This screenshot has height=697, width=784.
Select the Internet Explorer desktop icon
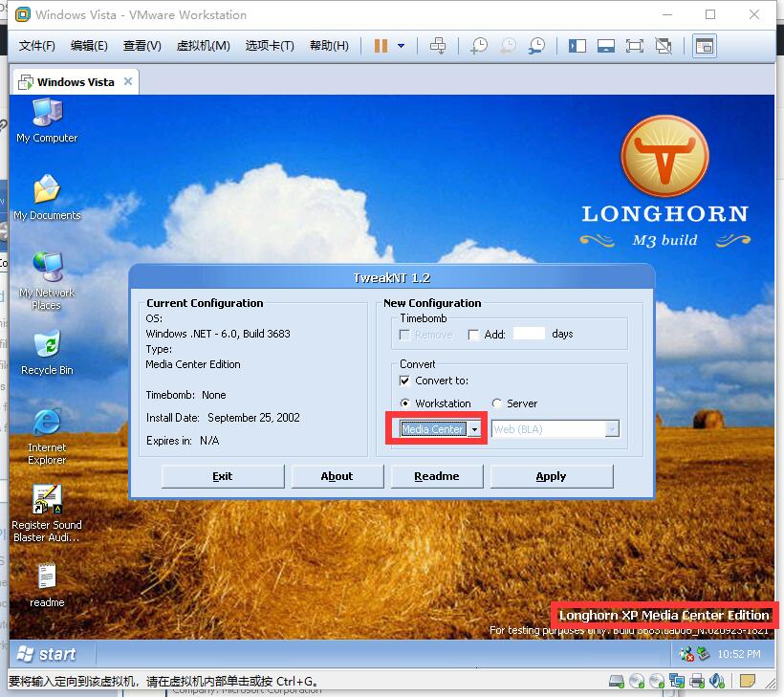(x=47, y=437)
